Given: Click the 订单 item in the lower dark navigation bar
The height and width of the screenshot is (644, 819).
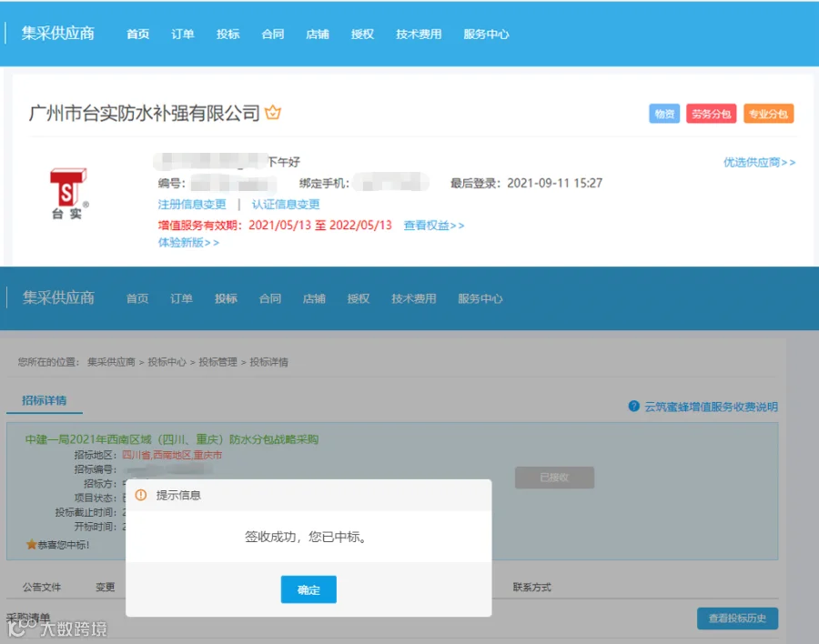Looking at the screenshot, I should 181,298.
